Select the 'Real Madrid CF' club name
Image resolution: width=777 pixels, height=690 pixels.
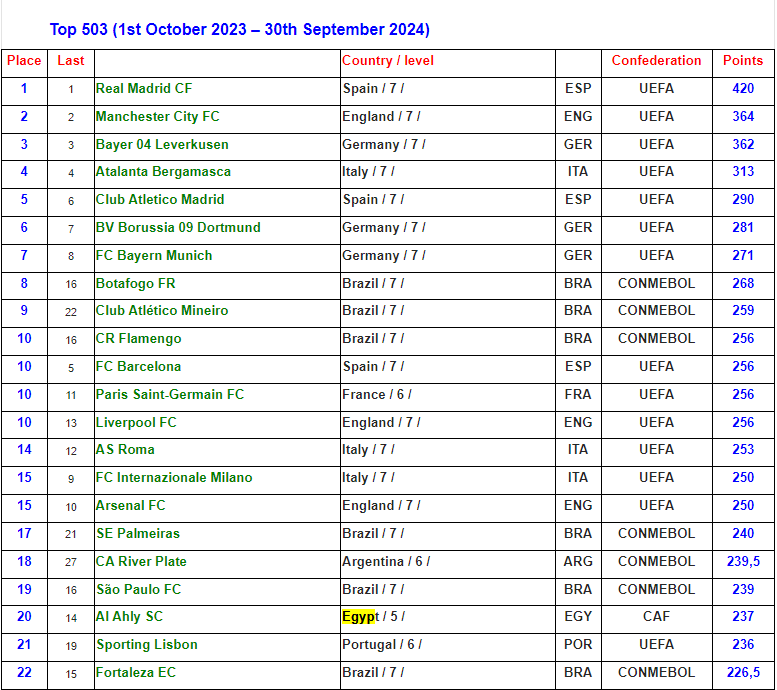click(144, 89)
